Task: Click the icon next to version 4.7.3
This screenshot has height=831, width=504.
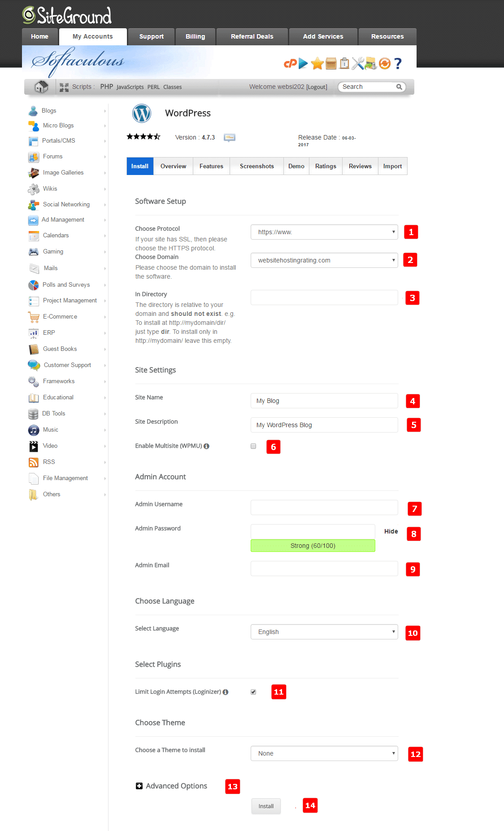Action: pos(230,137)
